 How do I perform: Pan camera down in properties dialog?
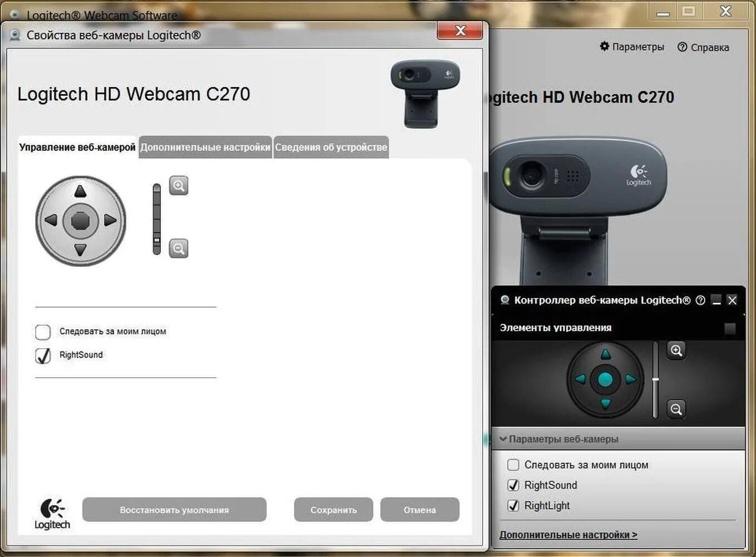click(80, 250)
